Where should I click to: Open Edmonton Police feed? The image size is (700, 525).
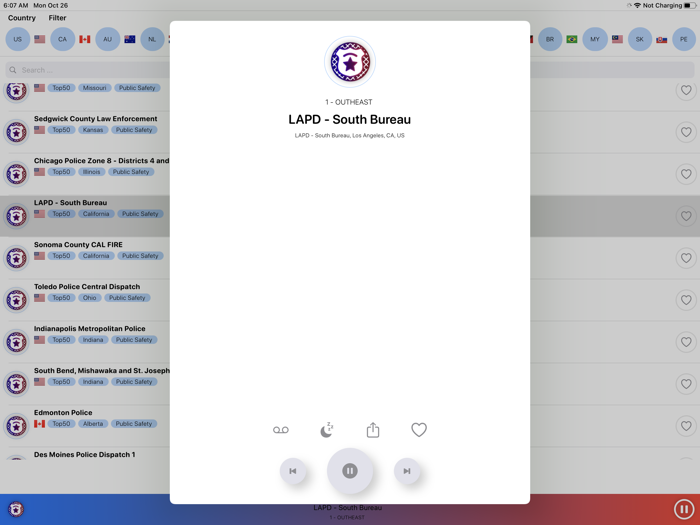(63, 412)
